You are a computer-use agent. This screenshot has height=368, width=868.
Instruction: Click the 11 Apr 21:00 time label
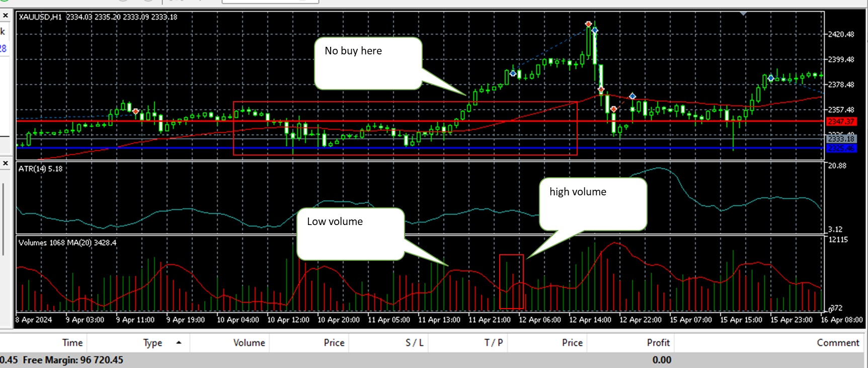[x=490, y=320]
